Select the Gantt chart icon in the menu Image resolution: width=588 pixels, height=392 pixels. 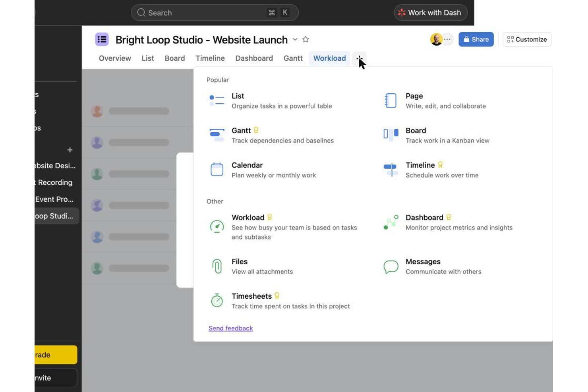pyautogui.click(x=217, y=135)
